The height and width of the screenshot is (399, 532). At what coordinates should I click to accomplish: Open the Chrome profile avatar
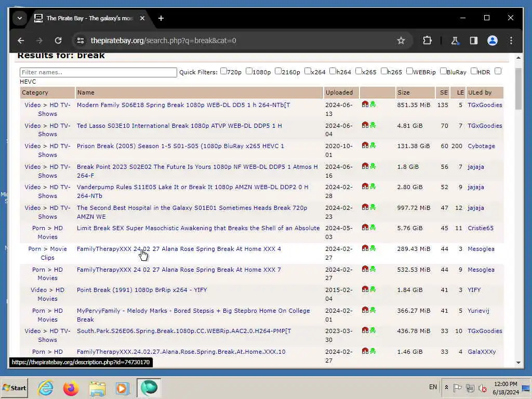493,41
